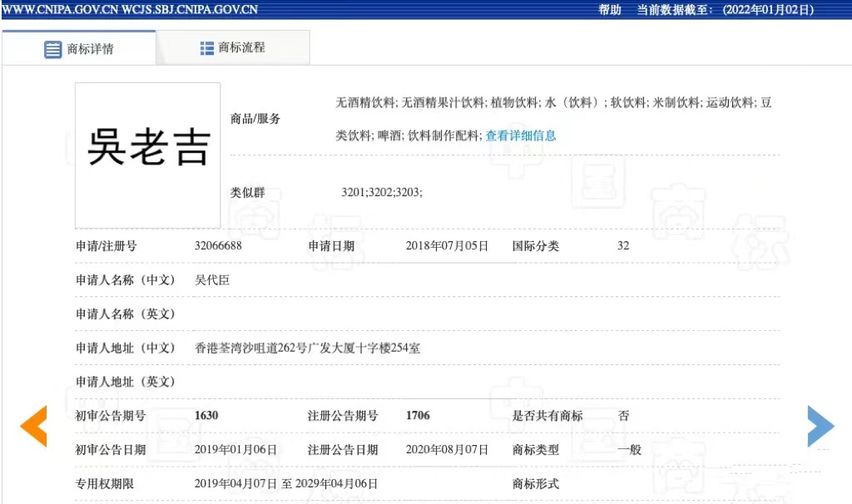
Task: Click the 商品/服务 label
Action: (255, 118)
